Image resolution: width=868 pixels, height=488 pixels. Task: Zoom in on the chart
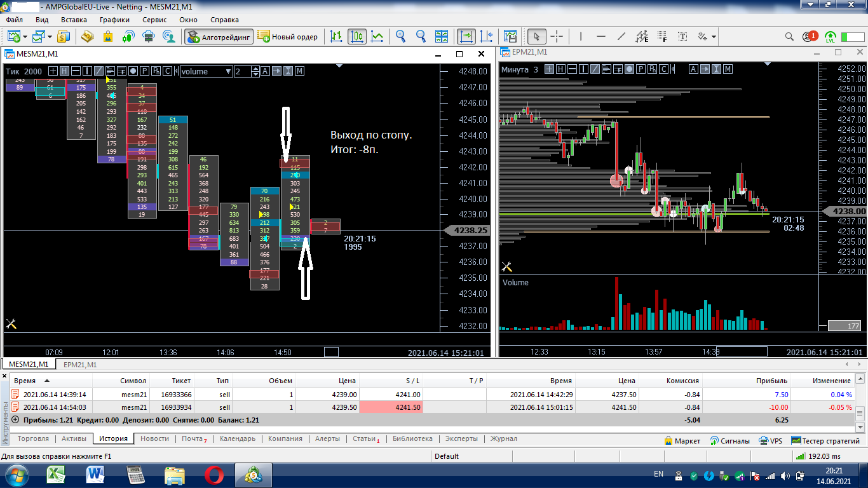pos(401,36)
